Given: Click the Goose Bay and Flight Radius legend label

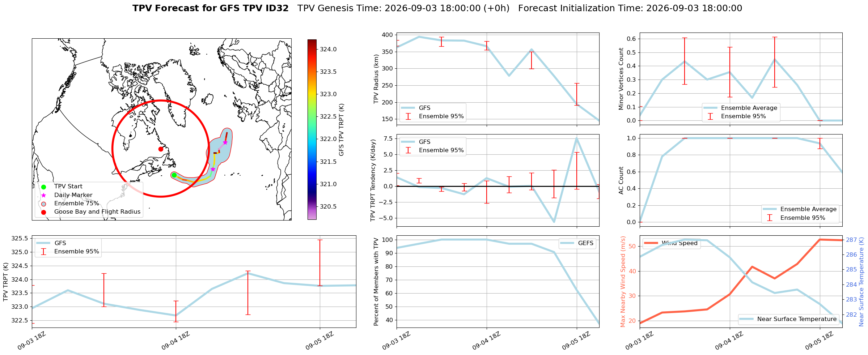Looking at the screenshot, I should tap(97, 212).
